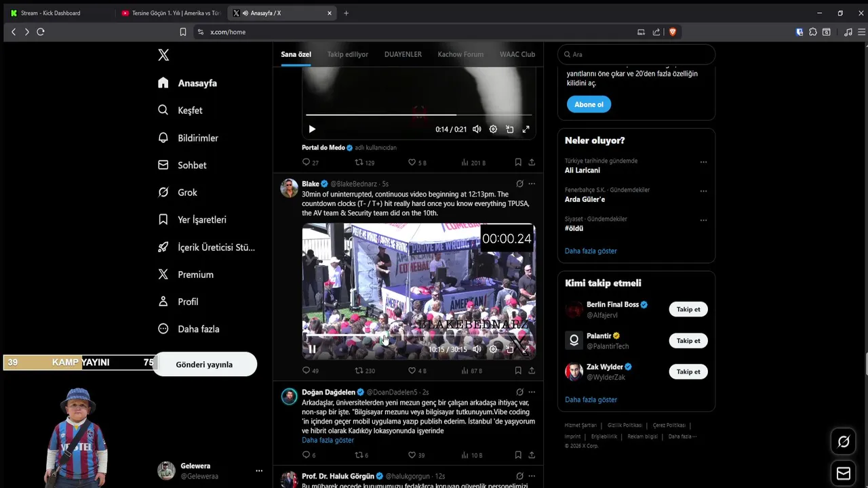868x488 pixels.
Task: Click Gönderi yayınla button
Action: pos(204,364)
